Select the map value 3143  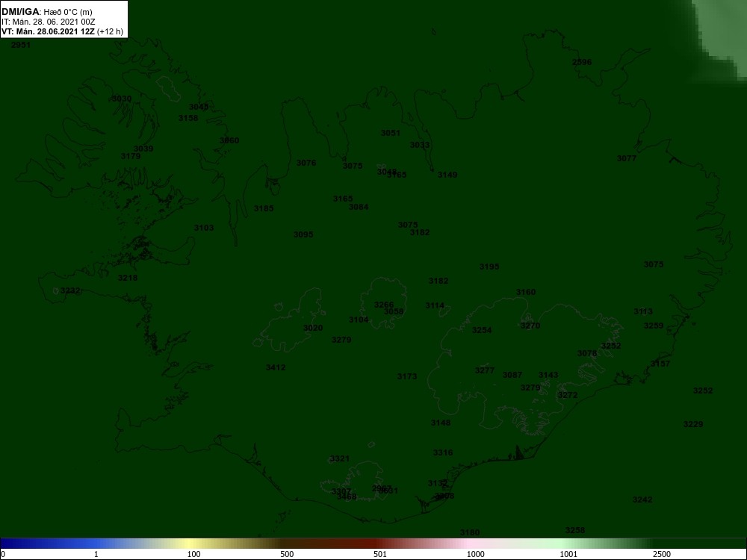tap(548, 376)
